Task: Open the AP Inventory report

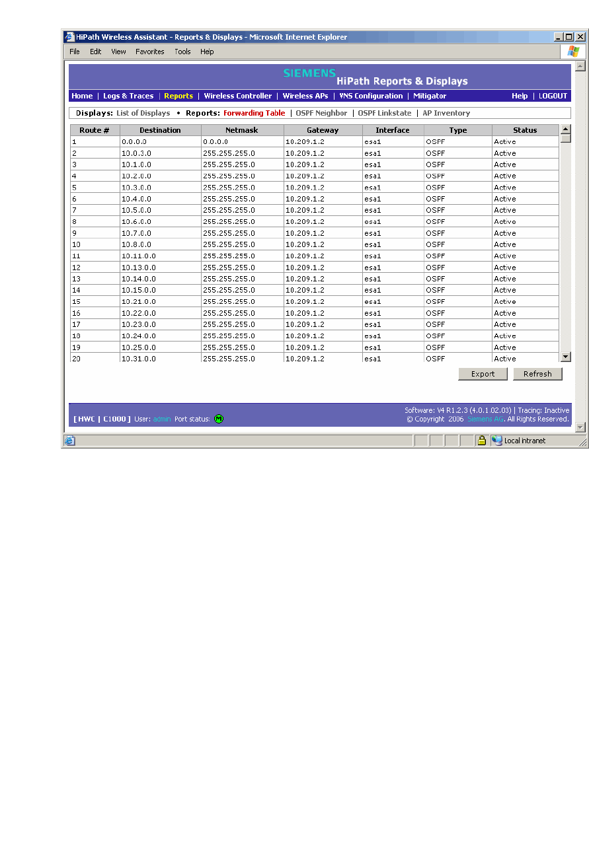Action: (x=446, y=113)
